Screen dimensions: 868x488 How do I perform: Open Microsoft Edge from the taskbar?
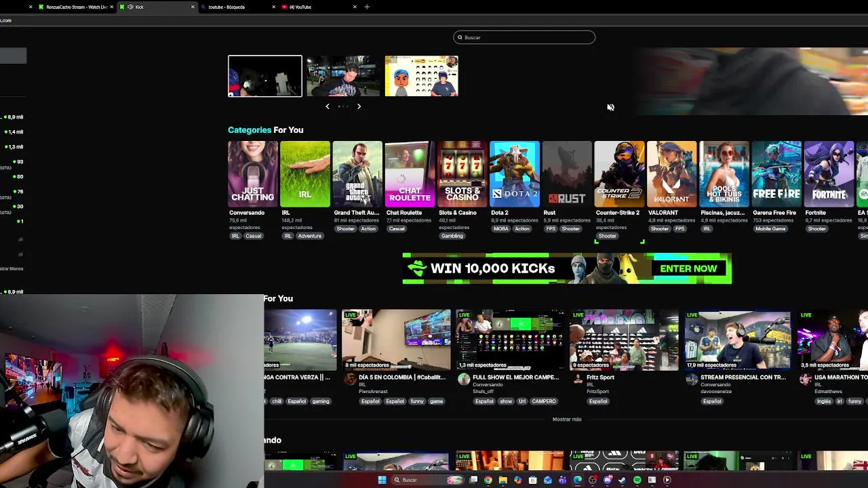pyautogui.click(x=578, y=480)
